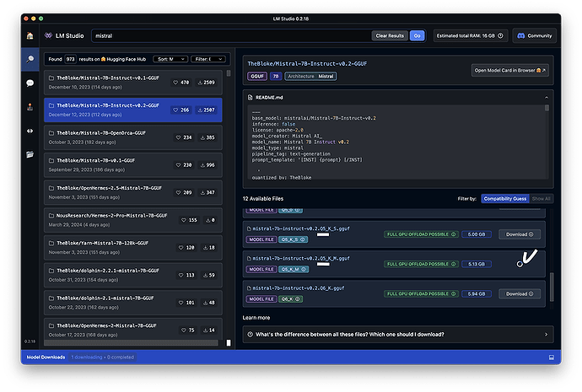Select TheBloke/OpenHermes-2-Mistral-7B-GGUF result

click(x=133, y=329)
